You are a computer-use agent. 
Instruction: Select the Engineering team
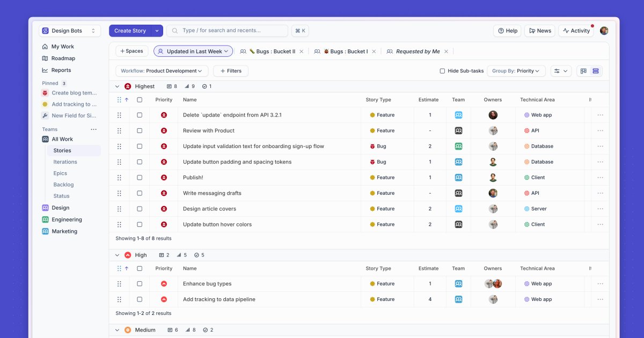(x=62, y=220)
